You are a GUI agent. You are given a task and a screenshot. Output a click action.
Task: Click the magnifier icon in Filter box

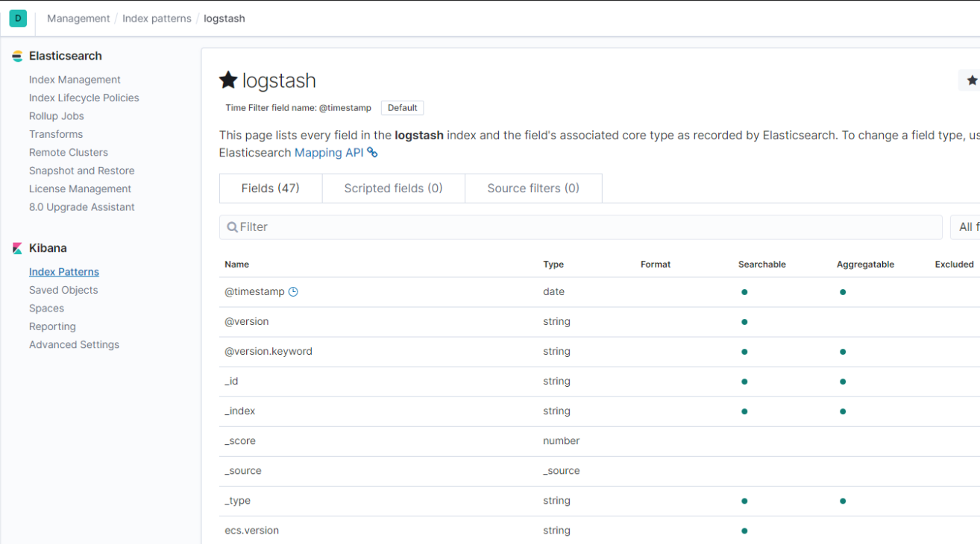pyautogui.click(x=232, y=227)
